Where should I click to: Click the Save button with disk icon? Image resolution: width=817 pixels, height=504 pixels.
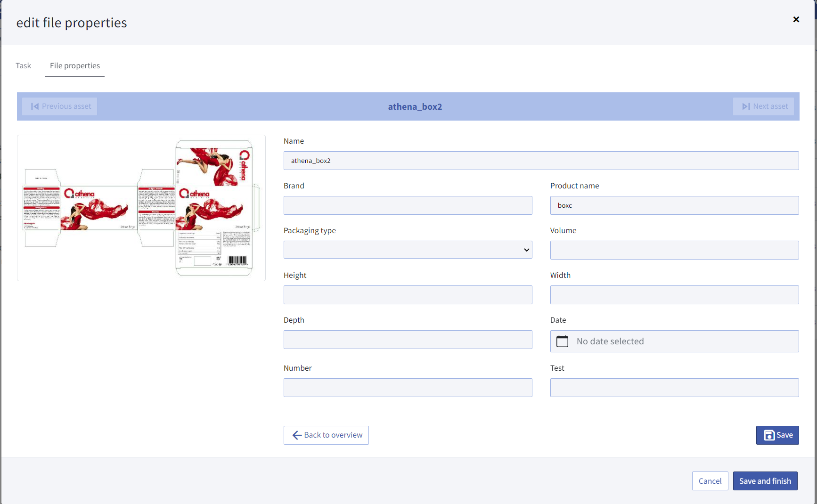click(777, 435)
